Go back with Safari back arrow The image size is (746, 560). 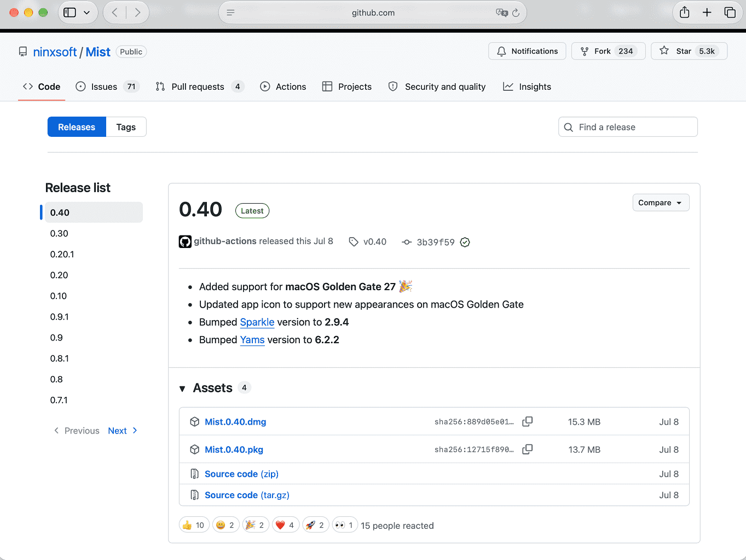114,13
